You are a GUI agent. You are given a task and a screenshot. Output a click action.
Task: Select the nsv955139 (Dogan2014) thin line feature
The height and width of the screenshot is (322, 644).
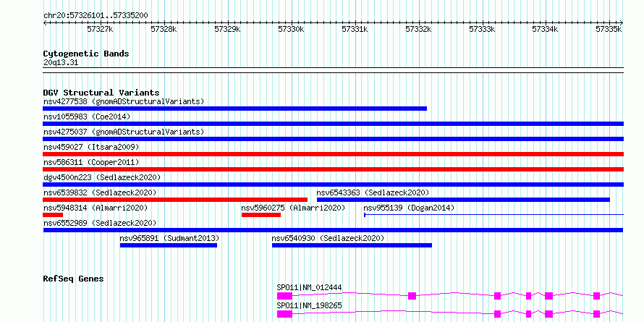click(493, 215)
